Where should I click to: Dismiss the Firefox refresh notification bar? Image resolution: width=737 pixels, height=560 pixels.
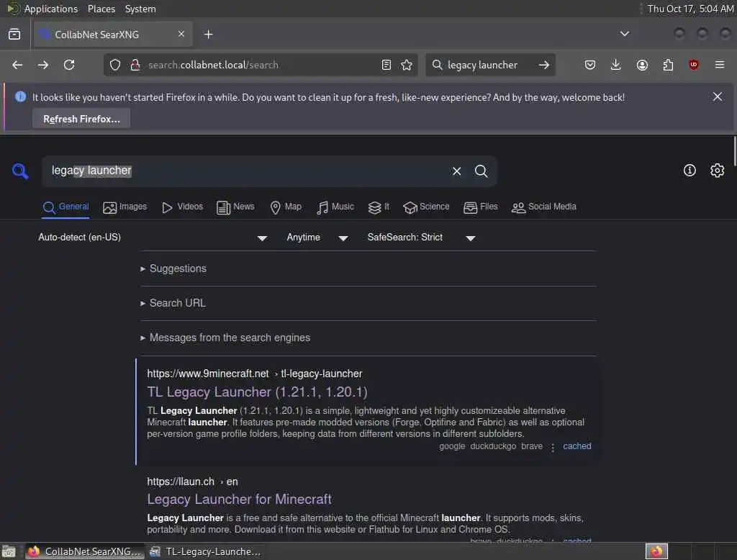click(x=718, y=97)
